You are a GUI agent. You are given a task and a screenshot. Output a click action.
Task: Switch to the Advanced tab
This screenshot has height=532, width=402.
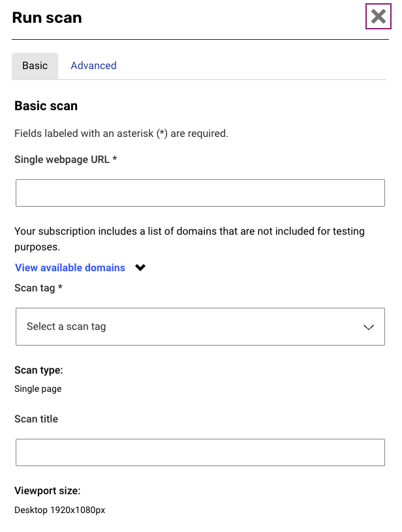click(93, 66)
